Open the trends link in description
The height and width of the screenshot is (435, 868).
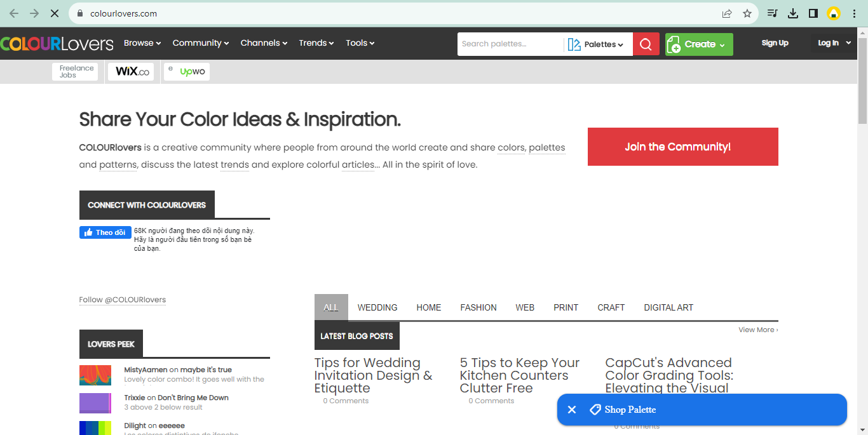point(234,164)
